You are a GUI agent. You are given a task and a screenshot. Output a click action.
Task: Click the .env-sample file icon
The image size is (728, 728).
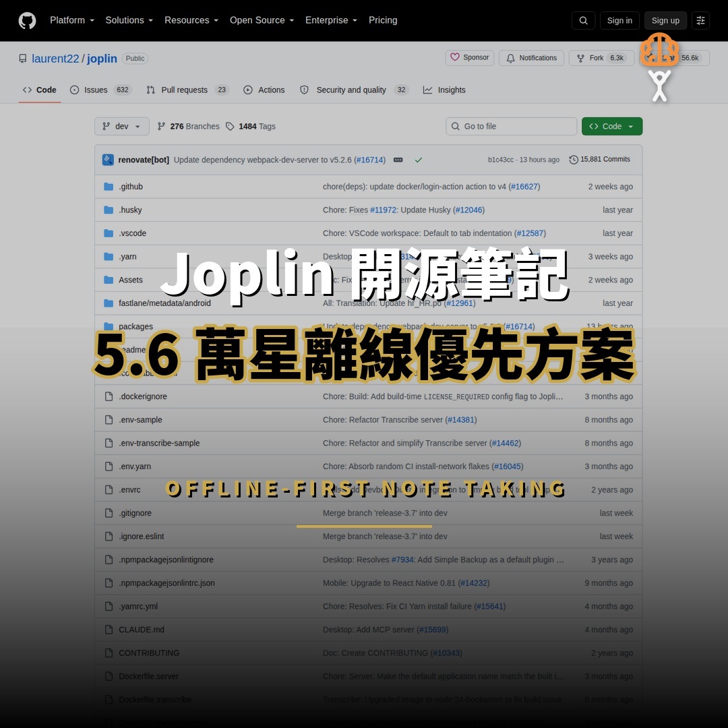[x=109, y=420]
